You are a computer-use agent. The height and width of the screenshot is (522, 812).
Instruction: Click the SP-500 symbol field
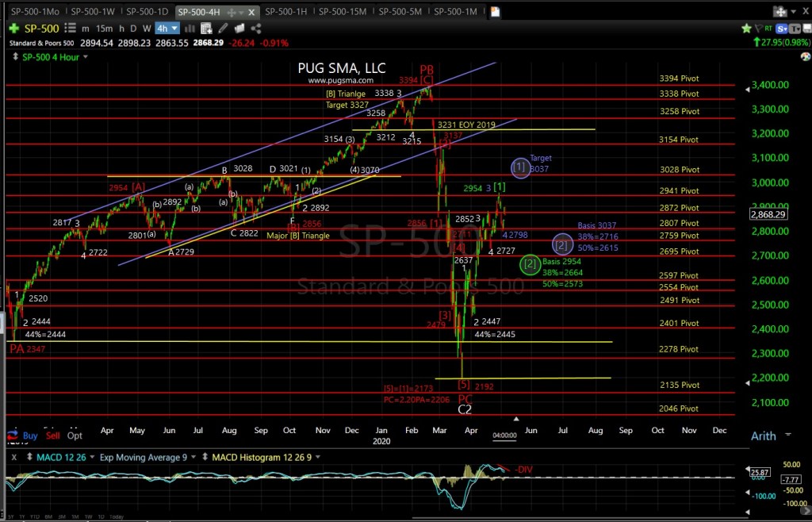point(43,29)
